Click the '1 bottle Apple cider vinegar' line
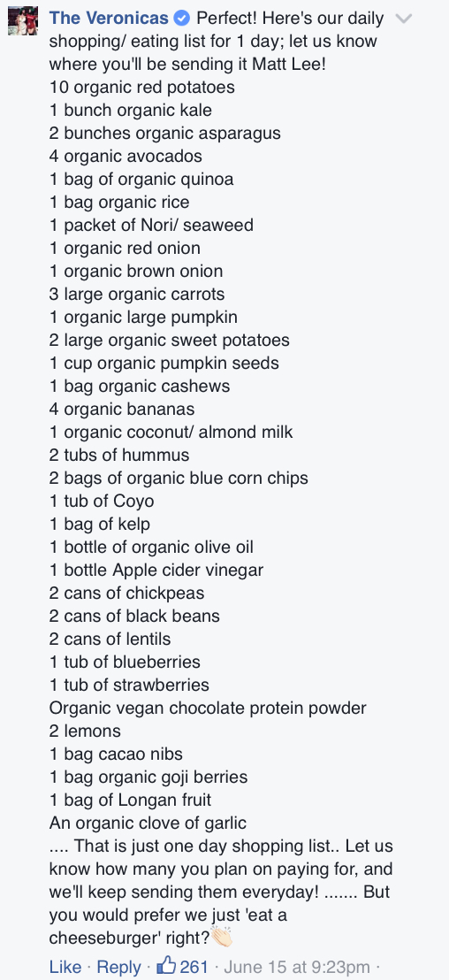 click(156, 570)
